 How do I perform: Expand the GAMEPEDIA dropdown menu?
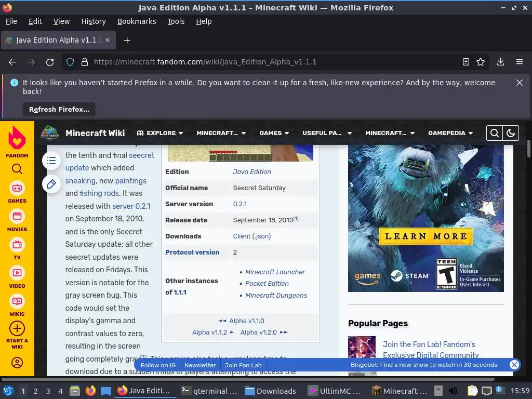click(450, 133)
